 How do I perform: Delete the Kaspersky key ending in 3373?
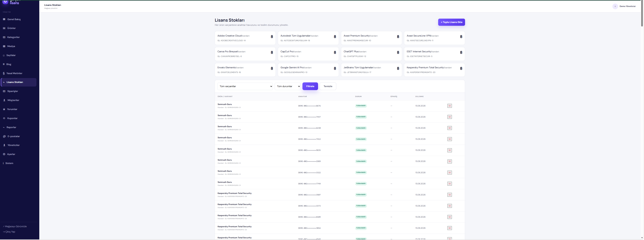pos(449,206)
